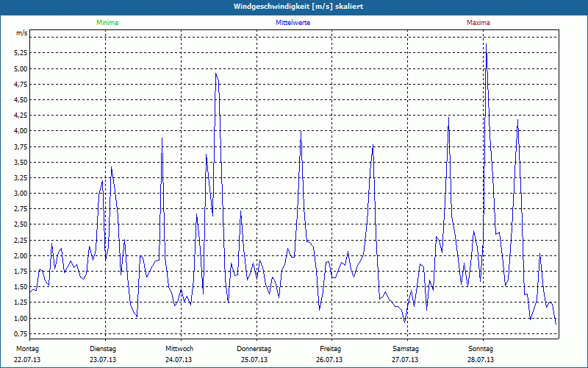The width and height of the screenshot is (588, 368).
Task: Click the 24.07.13 date label
Action: [x=179, y=360]
